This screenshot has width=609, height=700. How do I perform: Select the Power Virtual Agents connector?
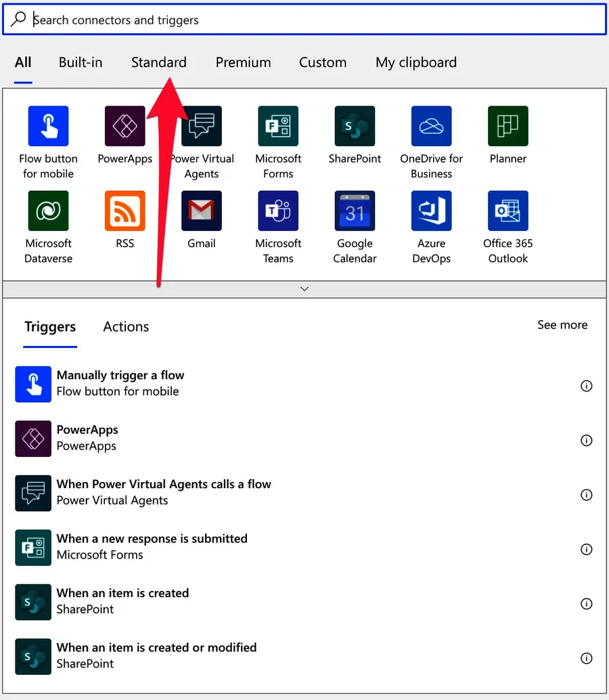[x=201, y=126]
